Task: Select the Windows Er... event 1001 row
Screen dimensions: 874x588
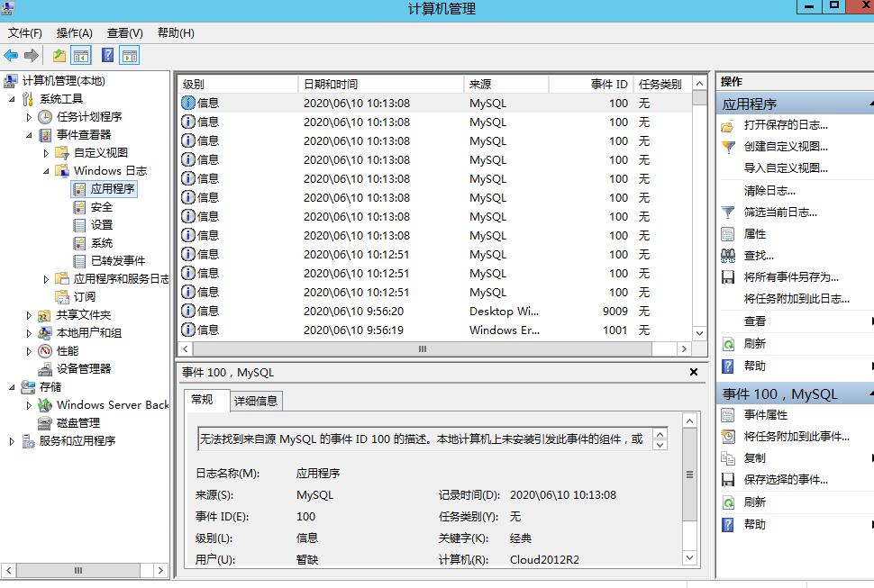Action: tap(435, 330)
